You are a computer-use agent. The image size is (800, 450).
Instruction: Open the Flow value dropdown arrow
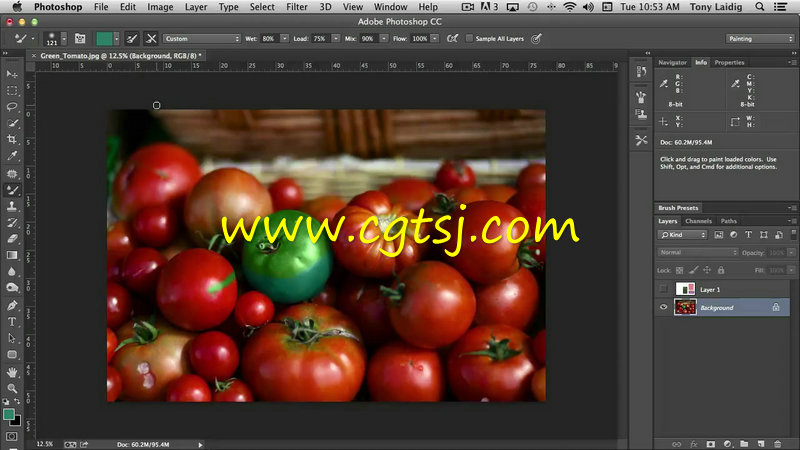tap(434, 39)
